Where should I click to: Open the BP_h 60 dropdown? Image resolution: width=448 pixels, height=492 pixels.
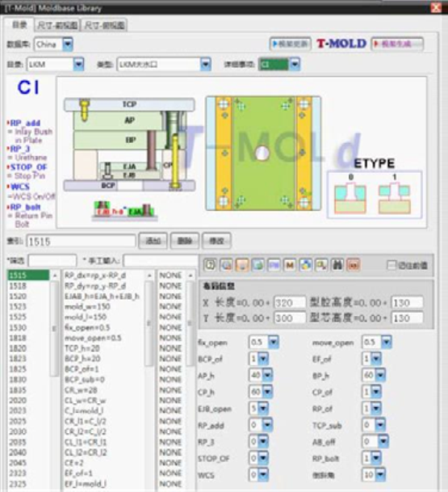click(x=380, y=376)
